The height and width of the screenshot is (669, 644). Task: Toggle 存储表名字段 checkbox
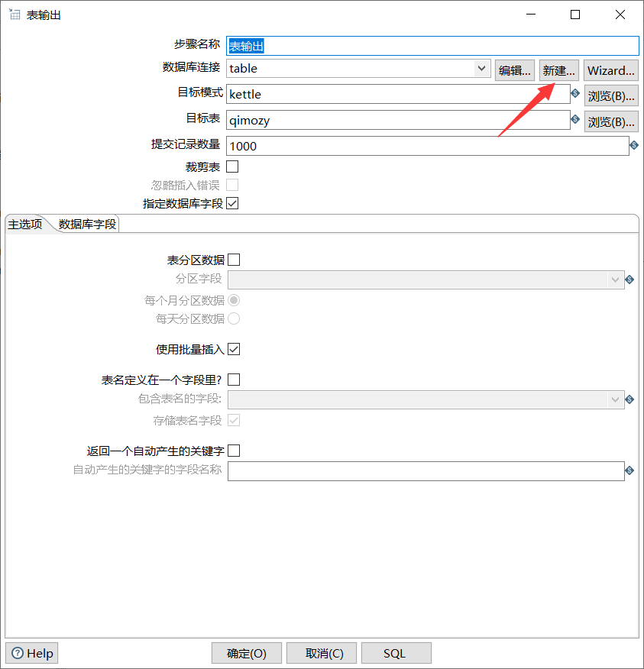point(234,420)
